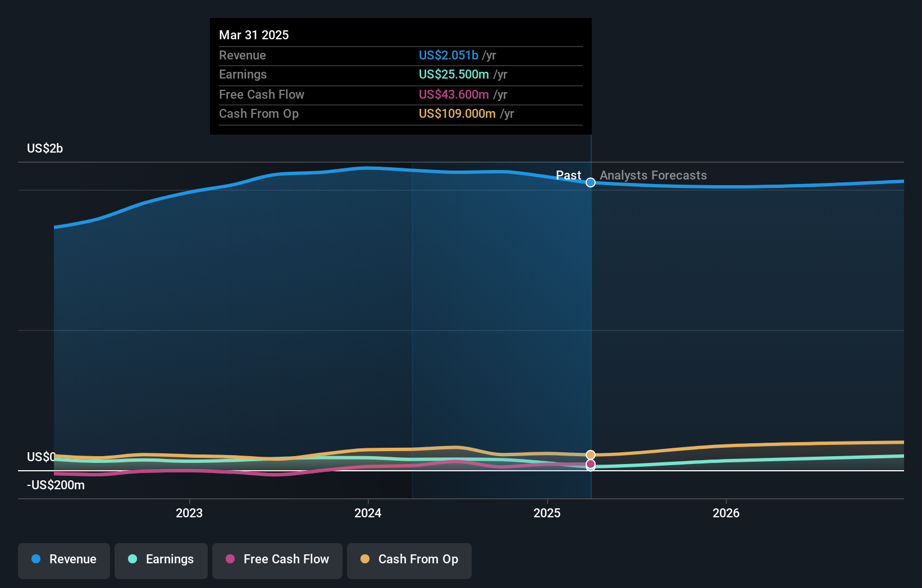Select the Revenue data point marker on the chart

click(x=590, y=182)
